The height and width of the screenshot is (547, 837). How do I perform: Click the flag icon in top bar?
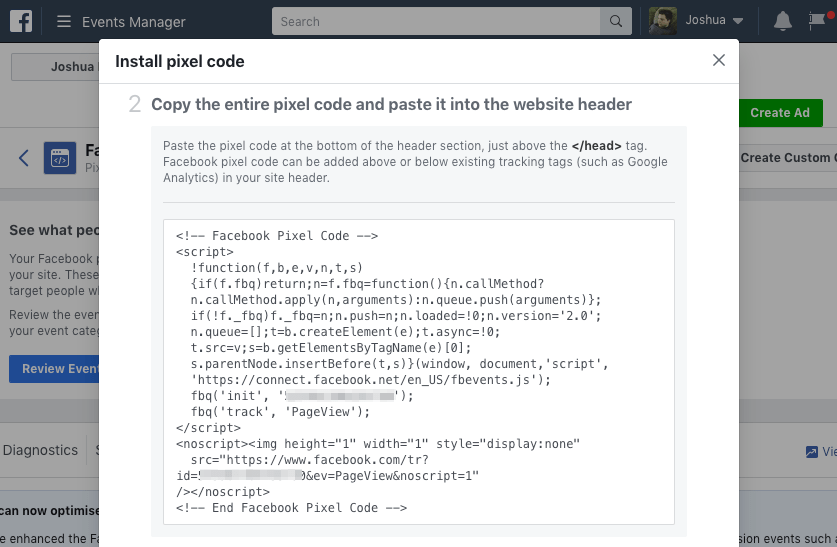tap(817, 20)
